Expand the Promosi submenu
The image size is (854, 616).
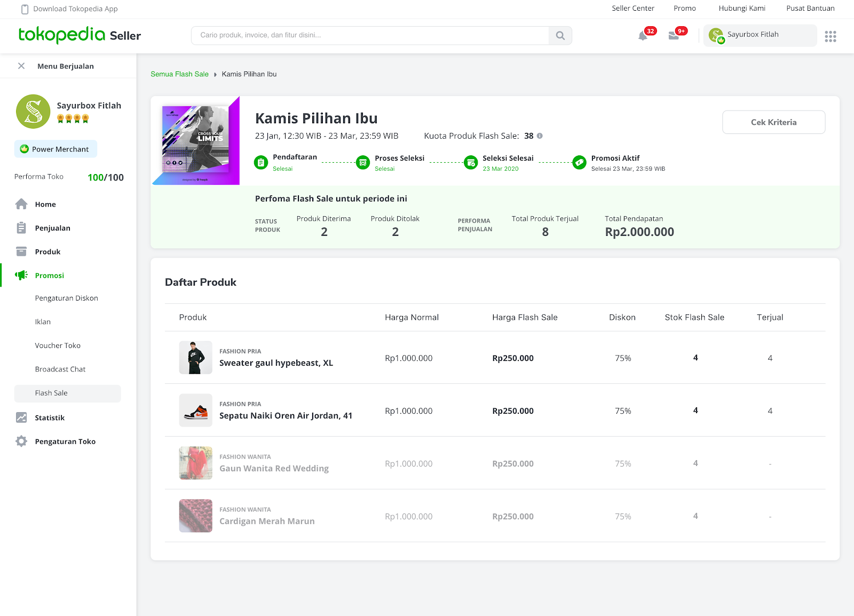click(x=49, y=275)
